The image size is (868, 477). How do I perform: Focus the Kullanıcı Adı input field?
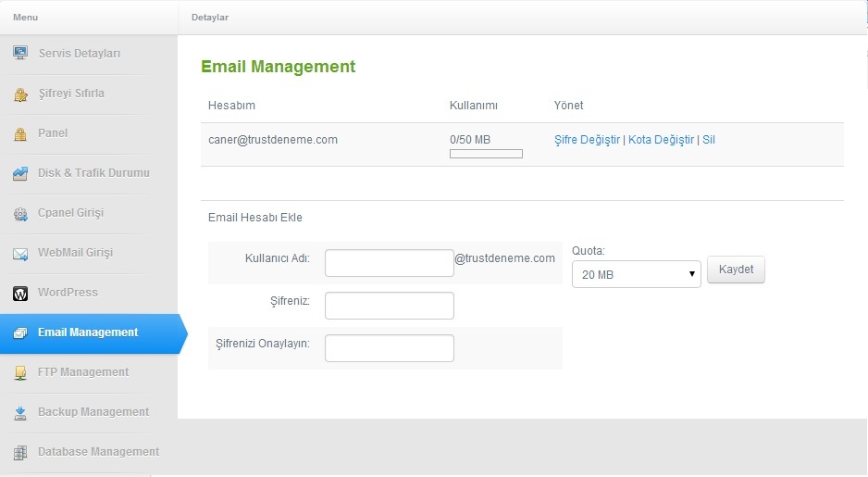coord(390,263)
